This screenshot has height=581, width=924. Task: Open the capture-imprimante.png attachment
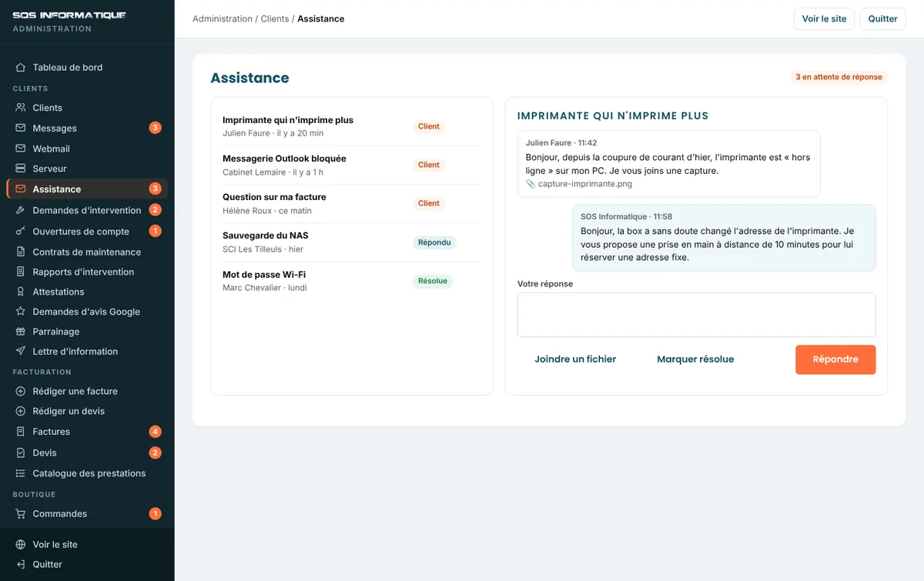click(584, 184)
